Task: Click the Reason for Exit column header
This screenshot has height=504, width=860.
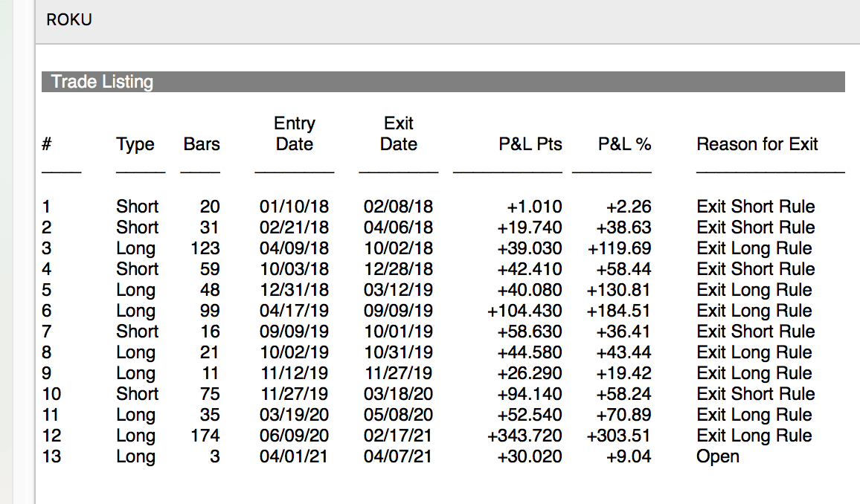Action: [757, 144]
